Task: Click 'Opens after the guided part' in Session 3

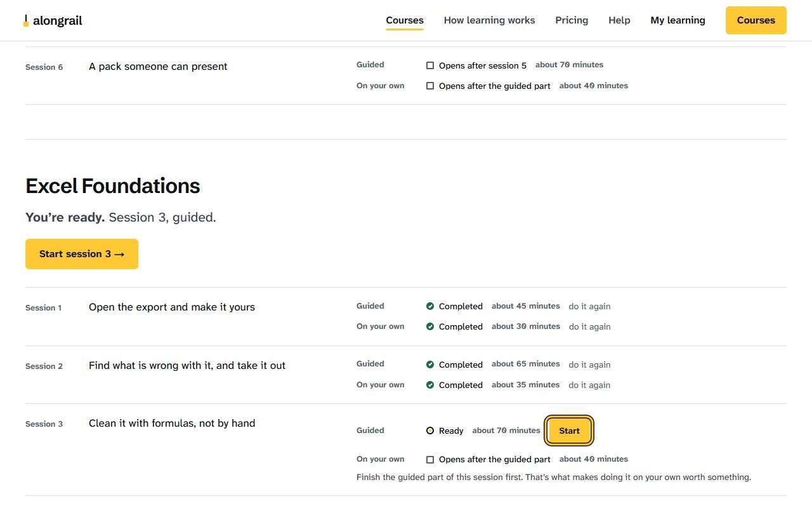Action: [x=495, y=459]
